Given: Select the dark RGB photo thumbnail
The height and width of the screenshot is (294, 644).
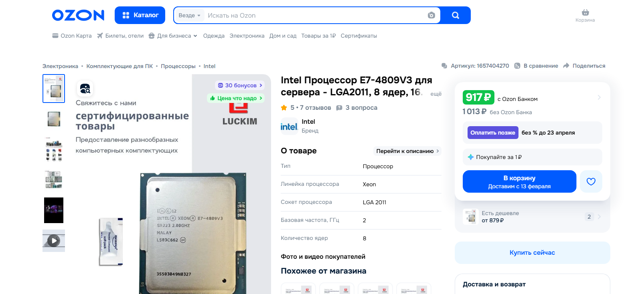Looking at the screenshot, I should (x=54, y=210).
